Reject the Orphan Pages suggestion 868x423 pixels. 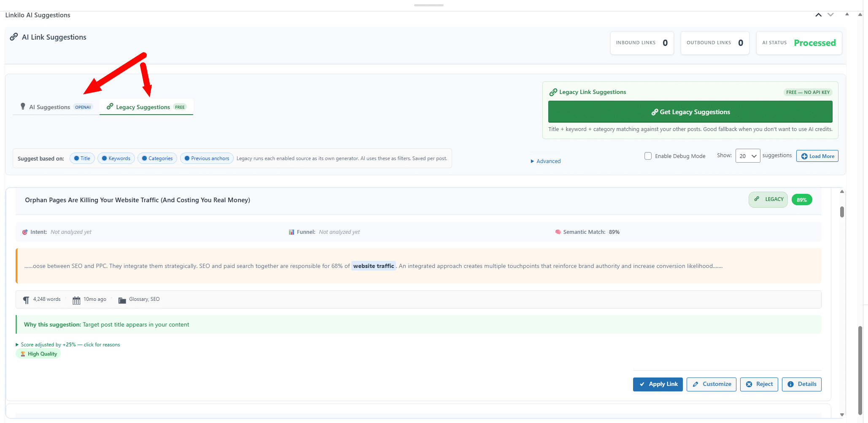(x=759, y=384)
